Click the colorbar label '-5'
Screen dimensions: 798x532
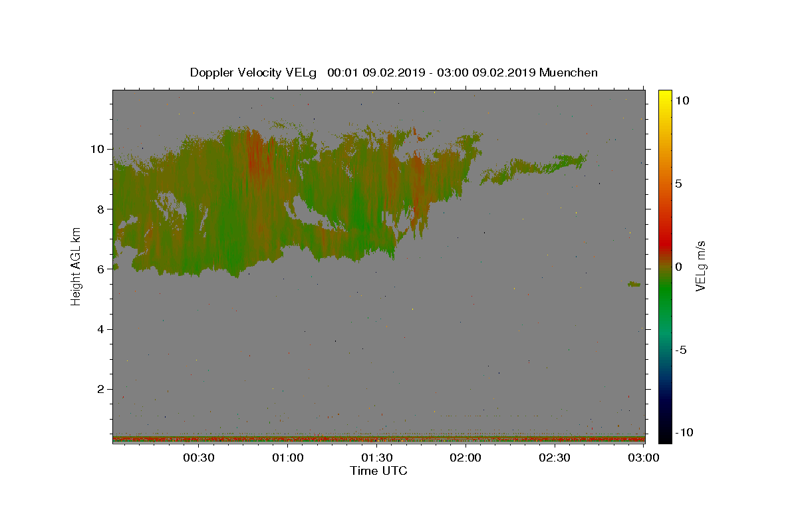[x=682, y=350]
